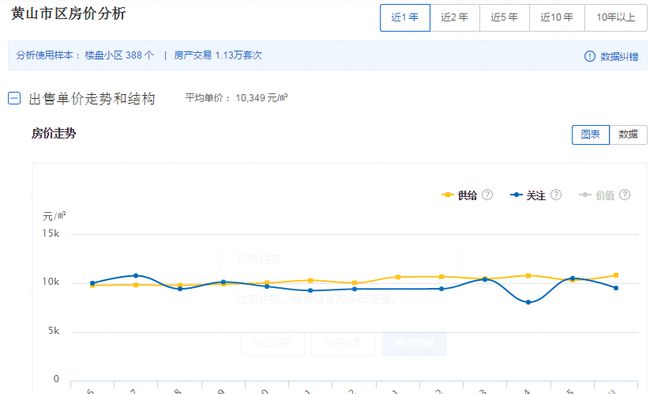
Task: Open help icon next to 价值
Action: 625,195
